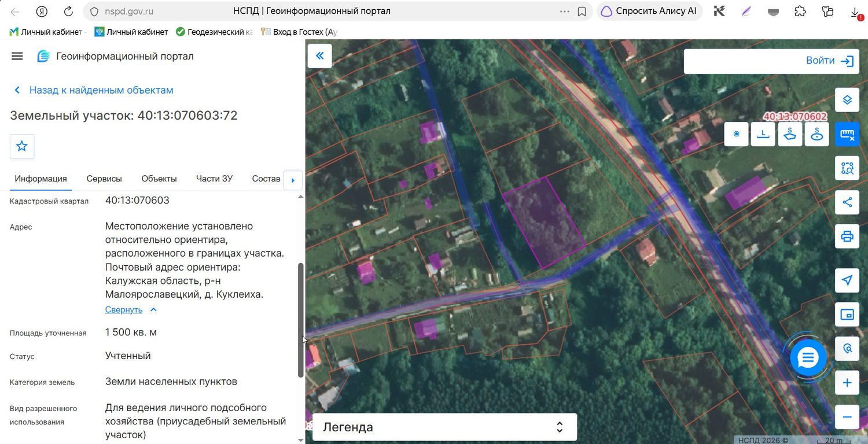Open the Части ЗУ tab
868x444 pixels.
[214, 179]
